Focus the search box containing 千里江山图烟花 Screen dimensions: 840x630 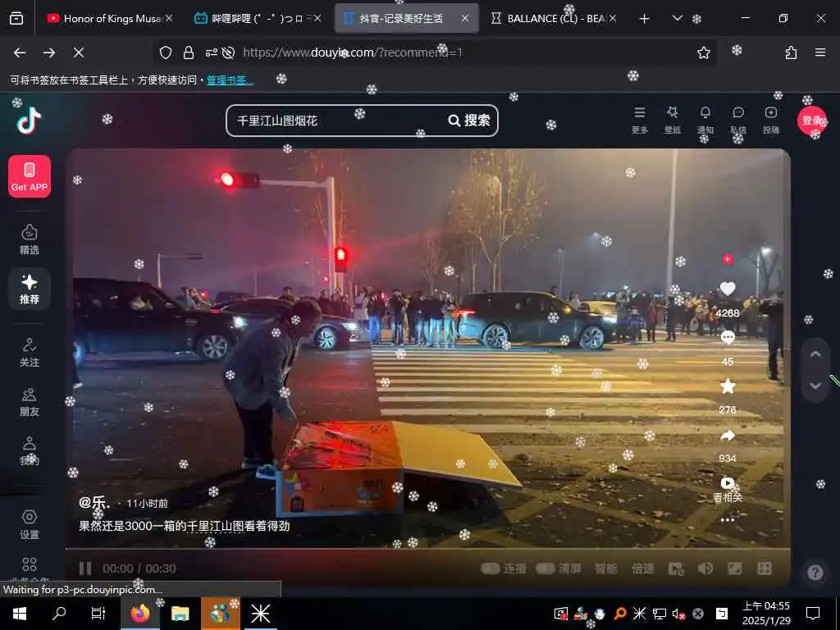[x=337, y=121]
